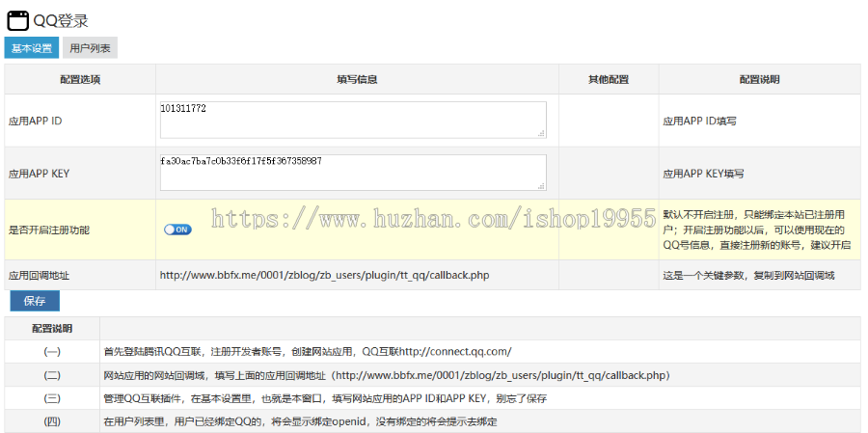868x433 pixels.
Task: Click the 应用APP ID row label
Action: click(36, 121)
